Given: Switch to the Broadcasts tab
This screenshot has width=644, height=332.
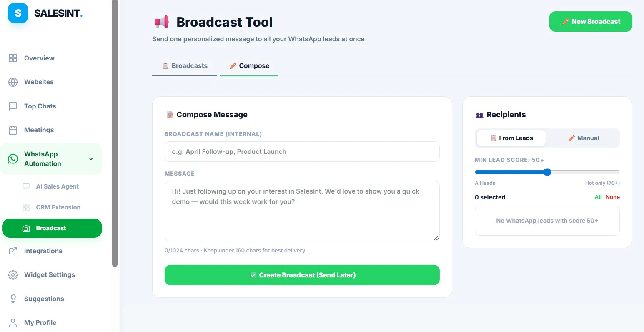Looking at the screenshot, I should pos(184,66).
